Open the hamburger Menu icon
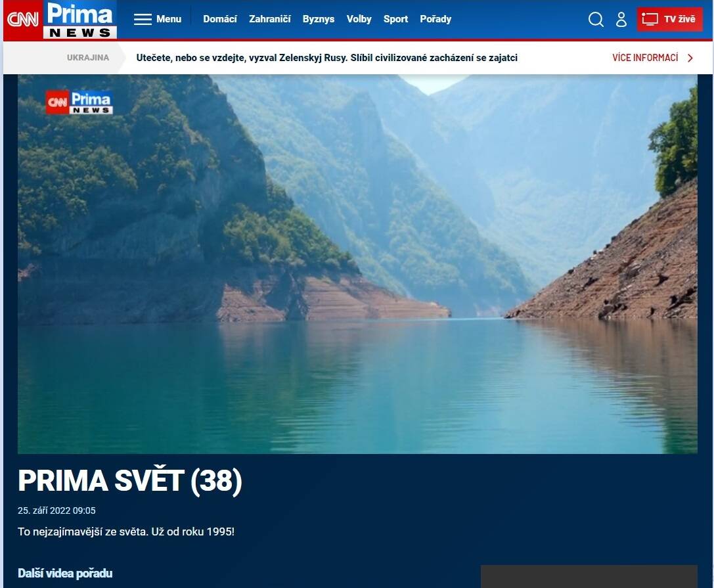The height and width of the screenshot is (588, 714). coord(143,19)
